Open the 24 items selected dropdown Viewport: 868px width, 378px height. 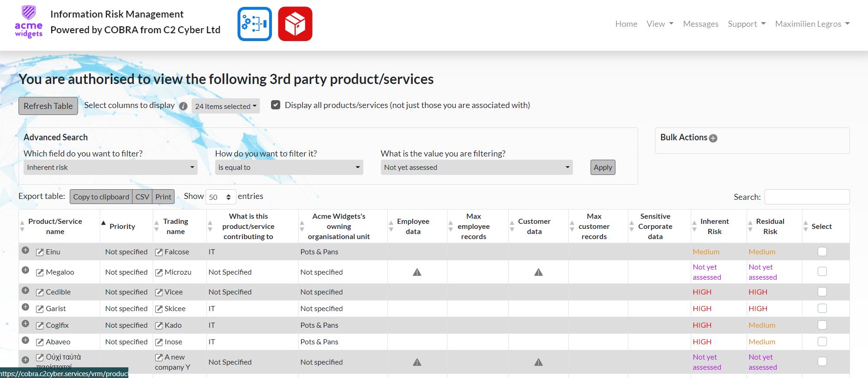[225, 106]
